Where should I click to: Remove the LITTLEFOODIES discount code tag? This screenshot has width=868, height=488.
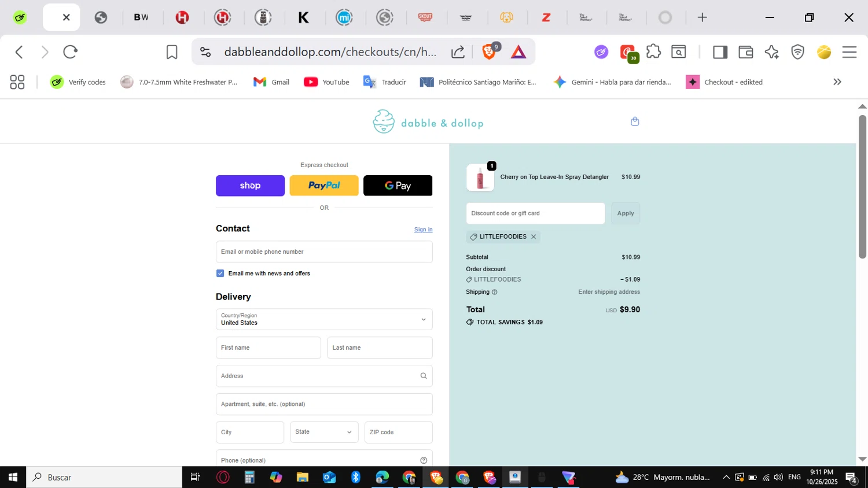click(x=534, y=236)
